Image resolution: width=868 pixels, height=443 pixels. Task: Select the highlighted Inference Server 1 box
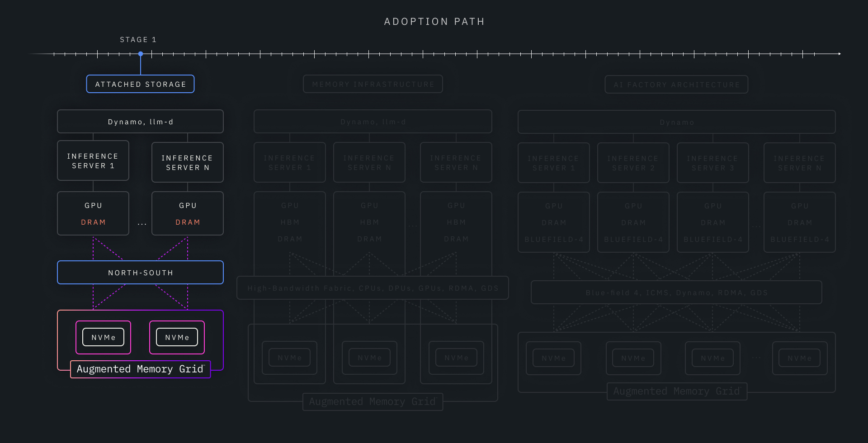coord(93,160)
